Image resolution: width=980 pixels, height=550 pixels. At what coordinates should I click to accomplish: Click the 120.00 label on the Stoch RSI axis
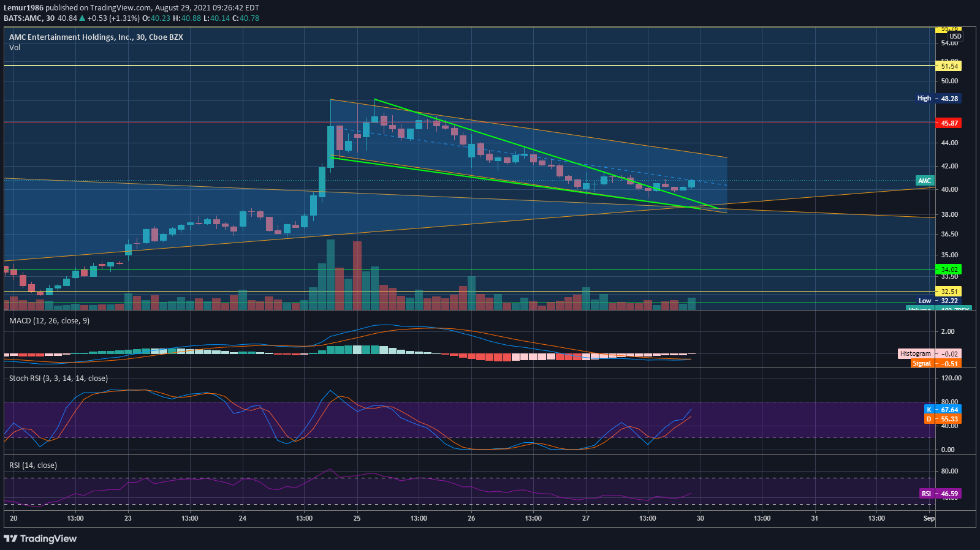point(951,378)
